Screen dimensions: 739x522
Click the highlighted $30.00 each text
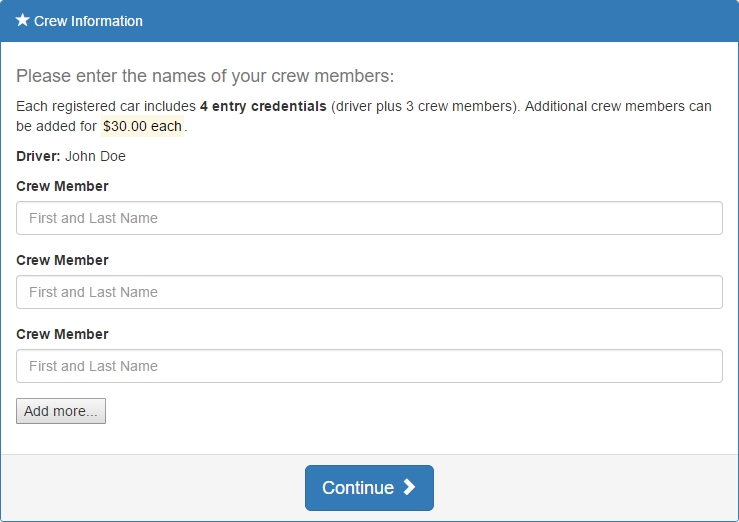click(142, 126)
